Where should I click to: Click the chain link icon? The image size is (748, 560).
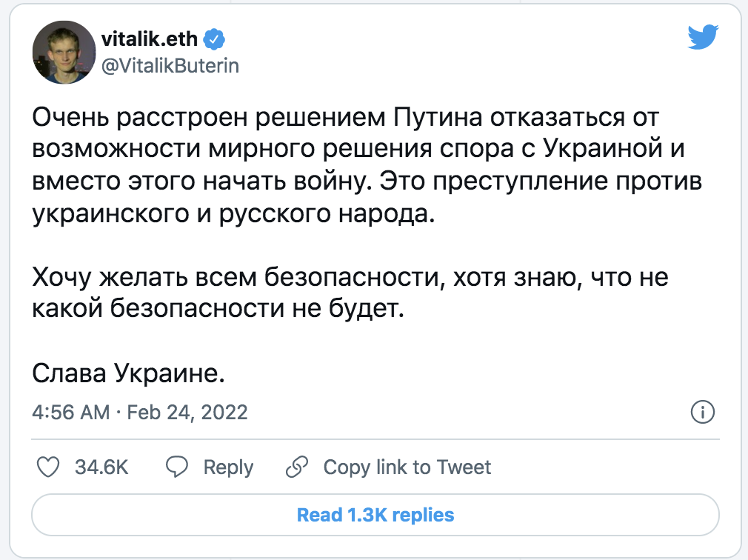pos(296,467)
